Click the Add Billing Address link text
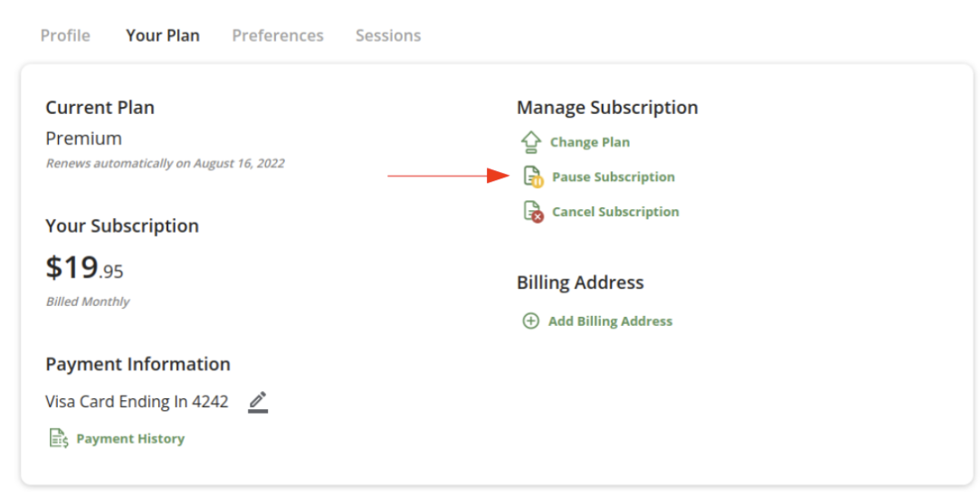Image resolution: width=980 pixels, height=497 pixels. click(x=610, y=321)
